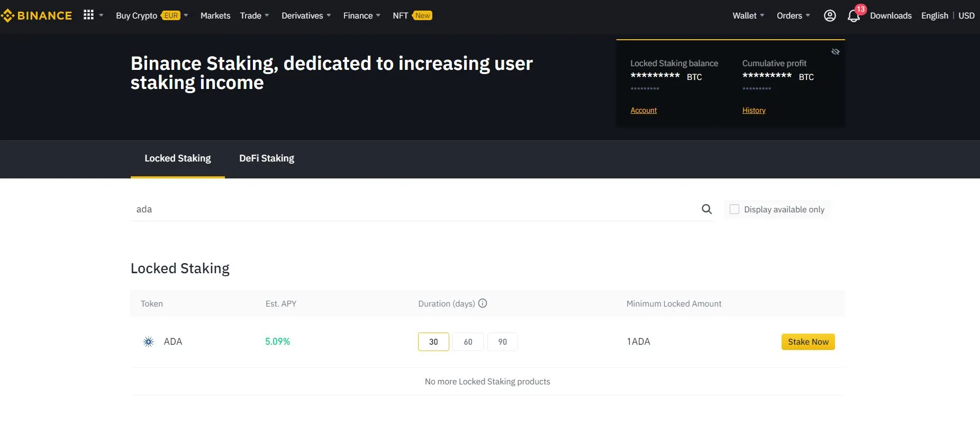Open the user profile icon

[830, 16]
